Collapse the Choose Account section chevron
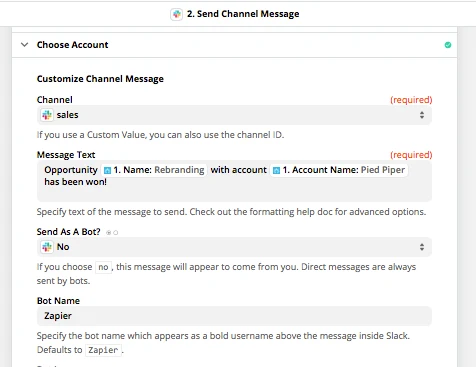 (24, 45)
